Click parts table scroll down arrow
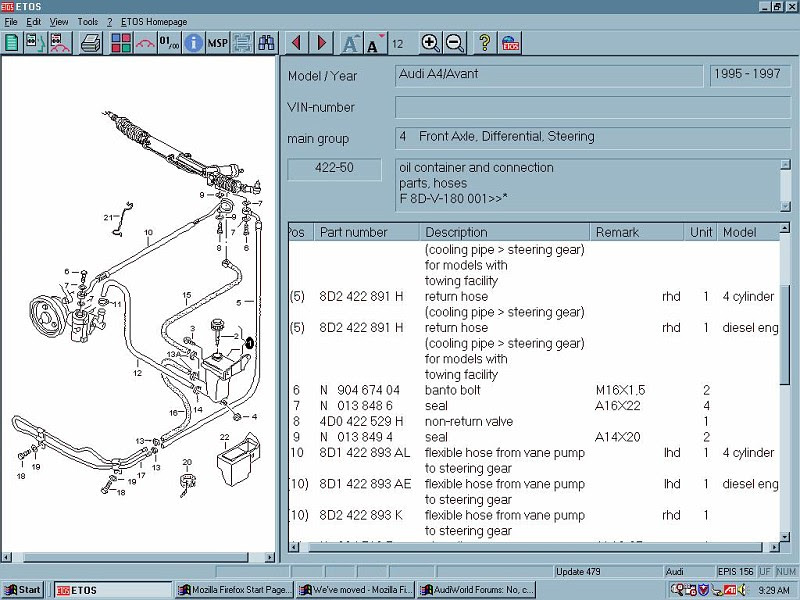The width and height of the screenshot is (800, 600). 785,536
